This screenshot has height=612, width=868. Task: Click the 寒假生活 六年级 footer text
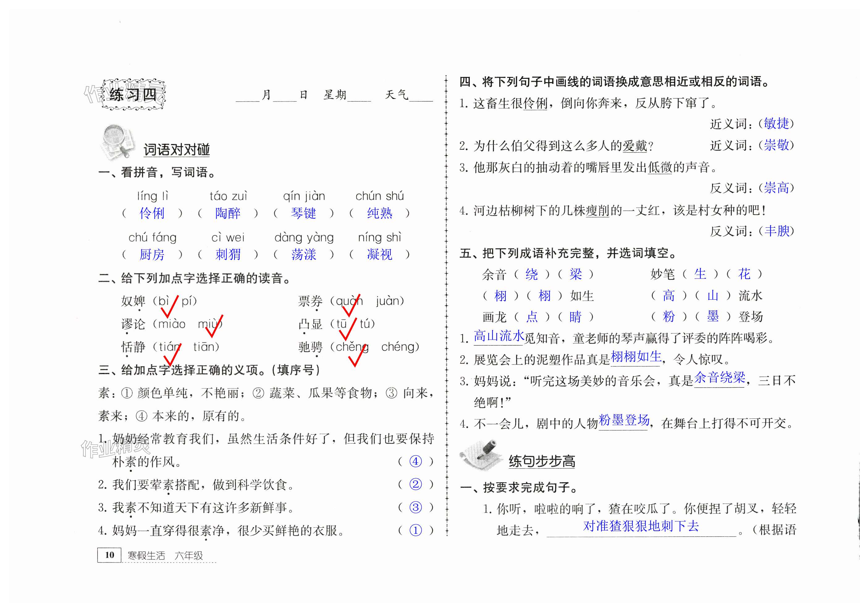point(165,555)
